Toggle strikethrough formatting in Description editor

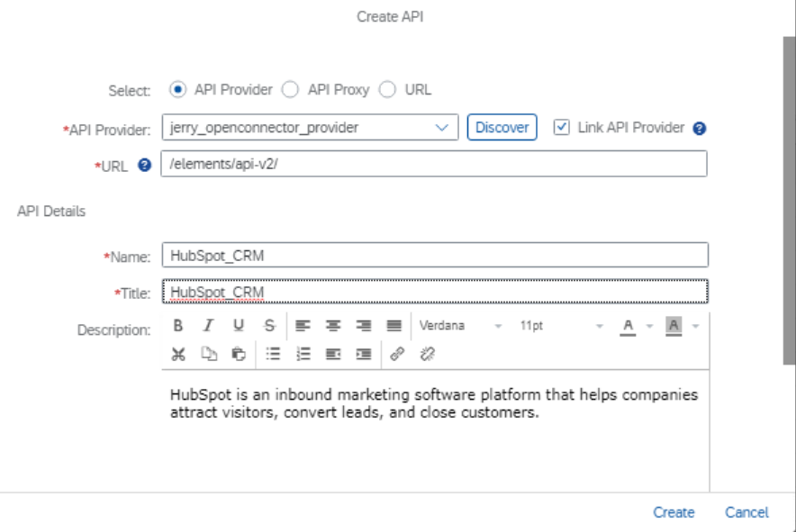(x=269, y=325)
